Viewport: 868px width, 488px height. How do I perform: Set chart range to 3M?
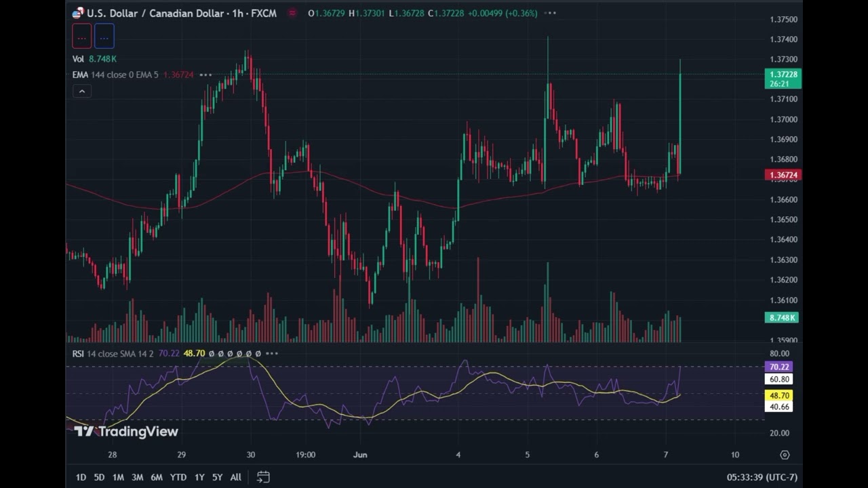click(x=137, y=477)
